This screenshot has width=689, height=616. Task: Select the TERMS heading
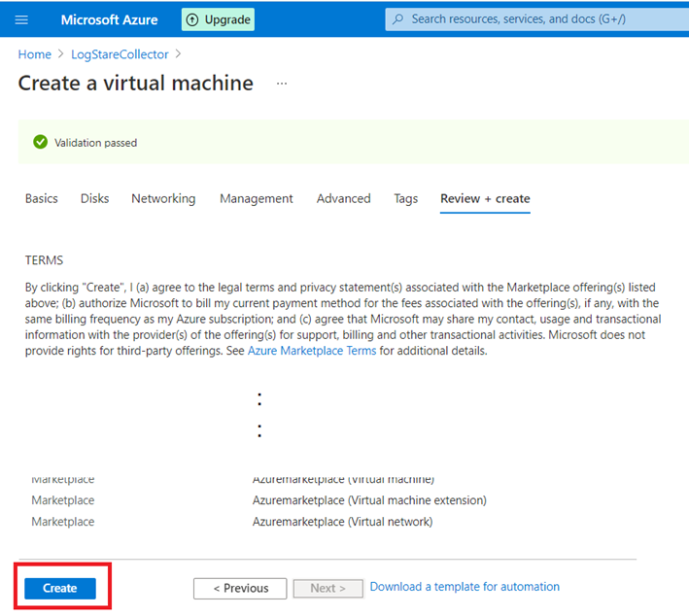point(44,260)
